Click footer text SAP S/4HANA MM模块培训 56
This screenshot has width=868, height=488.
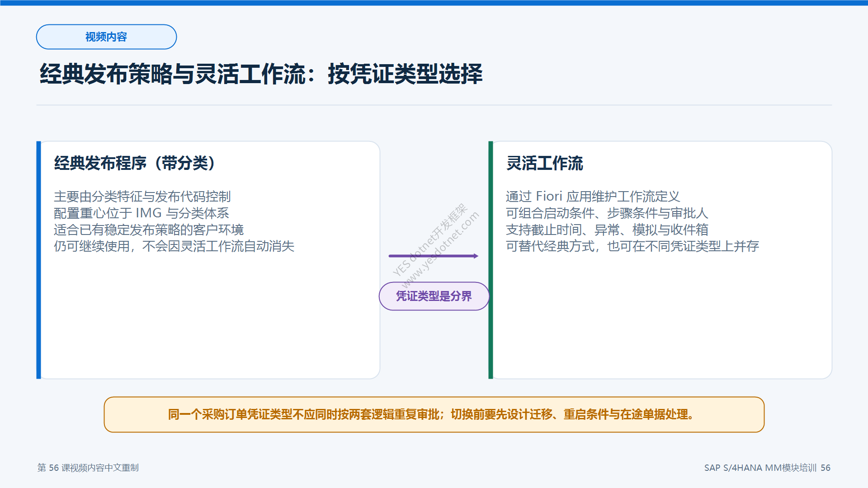(x=767, y=468)
